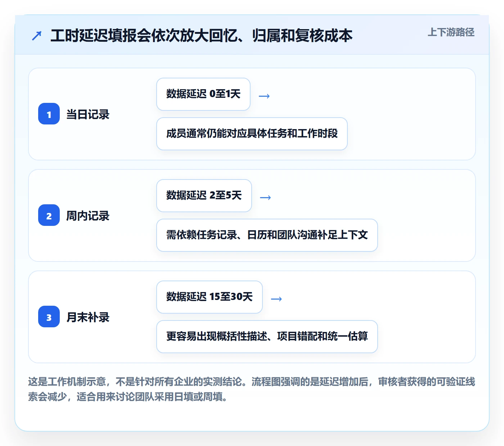The image size is (504, 446).
Task: Click the arrow next to 数据延迟 2至5天
Action: [x=265, y=197]
